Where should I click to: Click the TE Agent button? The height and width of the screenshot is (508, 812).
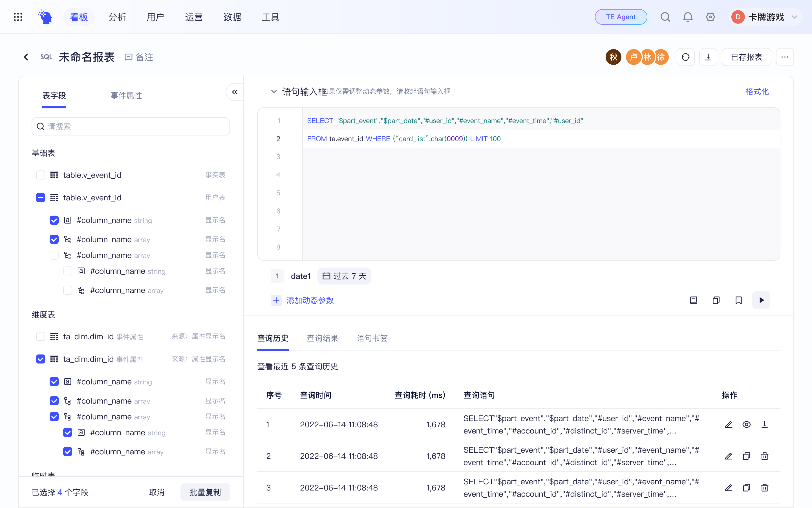click(621, 17)
